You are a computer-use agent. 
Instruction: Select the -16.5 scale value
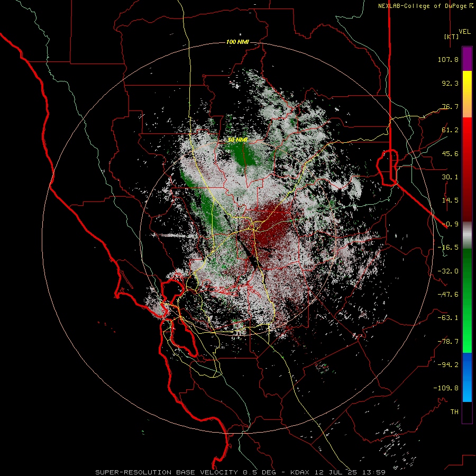tap(448, 247)
